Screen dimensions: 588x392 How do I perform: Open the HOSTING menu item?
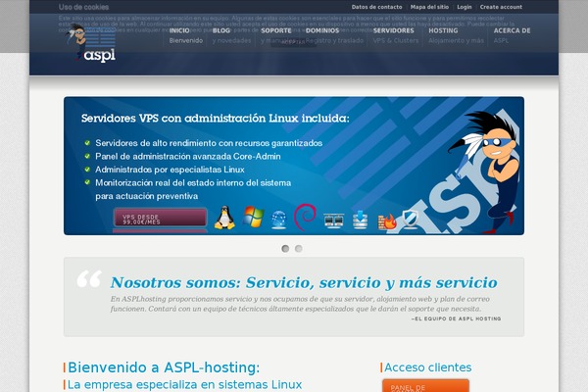tap(456, 35)
